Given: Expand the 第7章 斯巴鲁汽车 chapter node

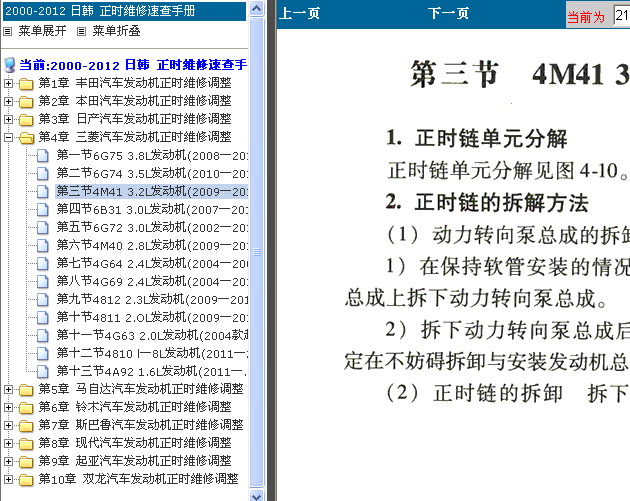Looking at the screenshot, I should (x=8, y=425).
